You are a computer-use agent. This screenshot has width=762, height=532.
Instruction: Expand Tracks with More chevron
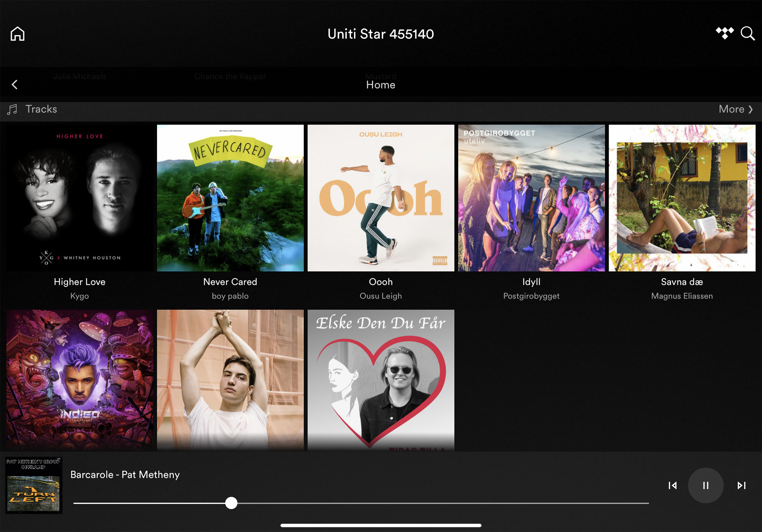coord(736,109)
